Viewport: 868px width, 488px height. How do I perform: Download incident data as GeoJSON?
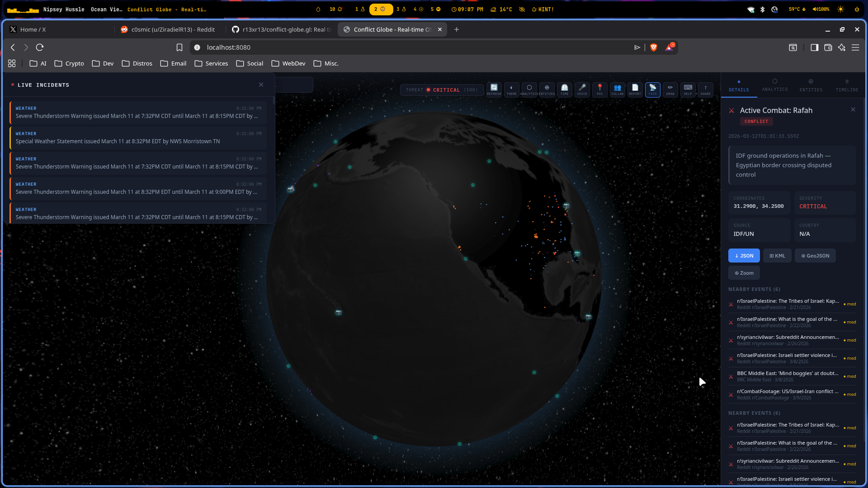point(815,255)
